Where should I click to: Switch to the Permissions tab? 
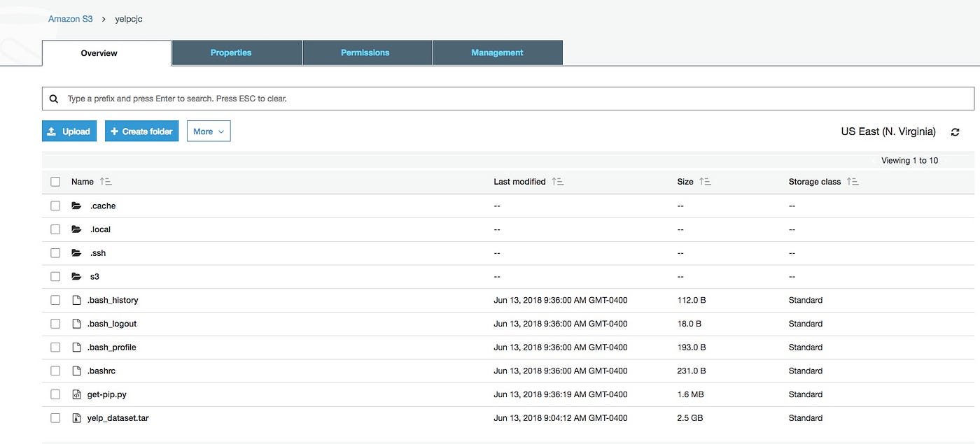coord(365,52)
